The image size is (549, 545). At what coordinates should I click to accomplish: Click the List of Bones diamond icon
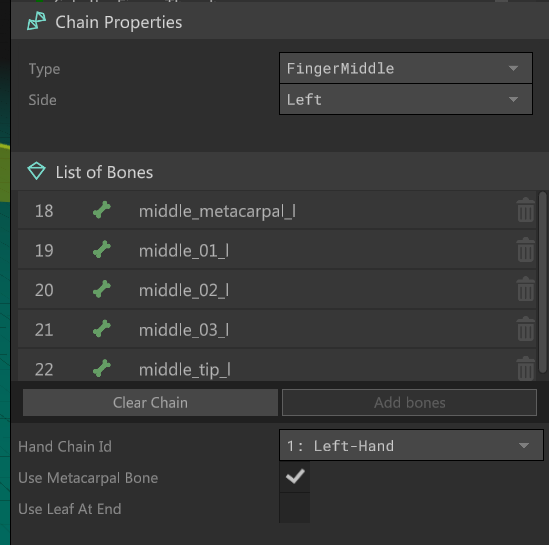pos(36,171)
